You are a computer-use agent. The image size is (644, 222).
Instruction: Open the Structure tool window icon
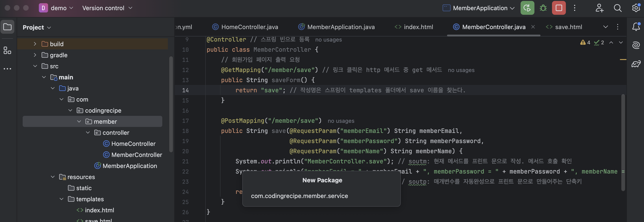click(7, 51)
